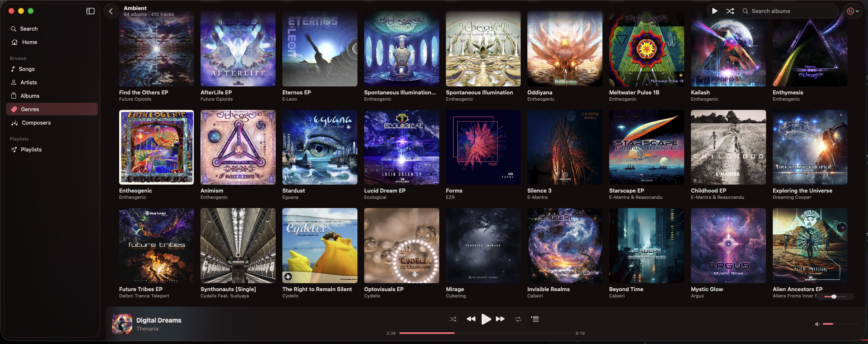Click the tag icon beside Genres
This screenshot has height=344, width=868.
coord(14,109)
